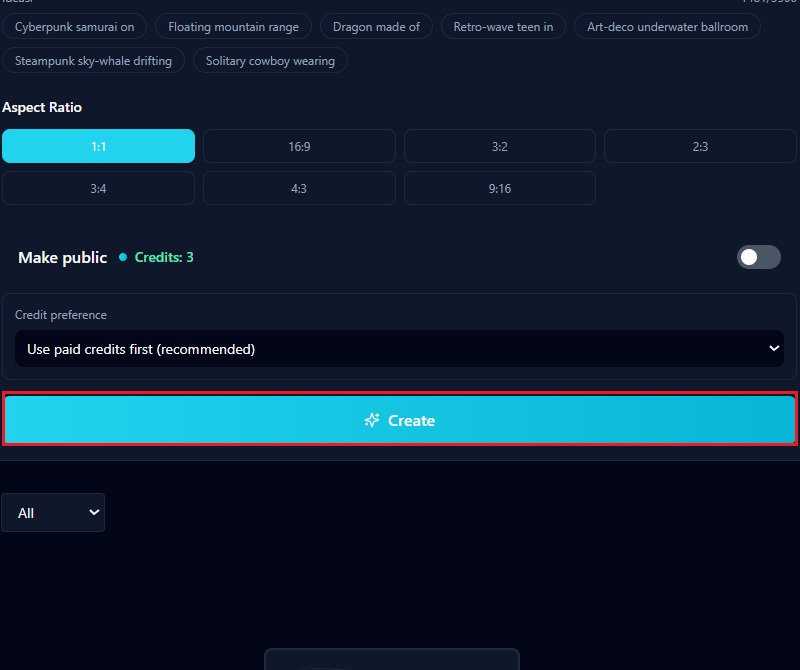The width and height of the screenshot is (800, 670).
Task: Toggle the Make public switch
Action: (x=758, y=257)
